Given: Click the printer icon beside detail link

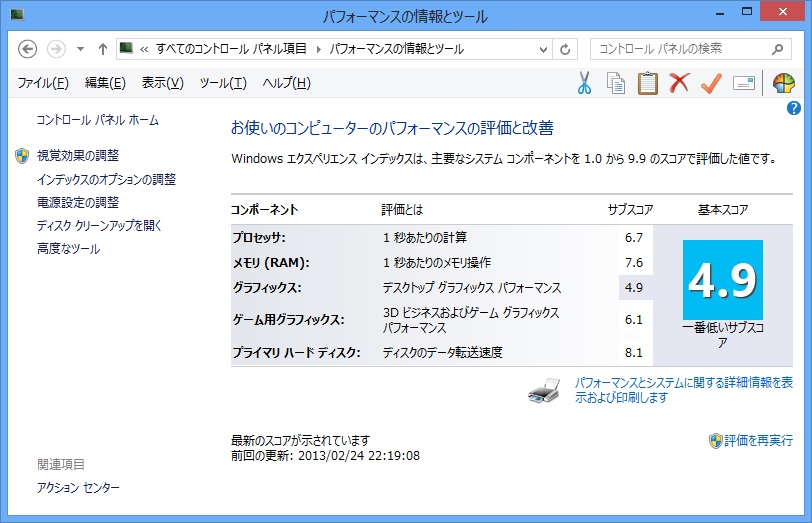Looking at the screenshot, I should (544, 390).
